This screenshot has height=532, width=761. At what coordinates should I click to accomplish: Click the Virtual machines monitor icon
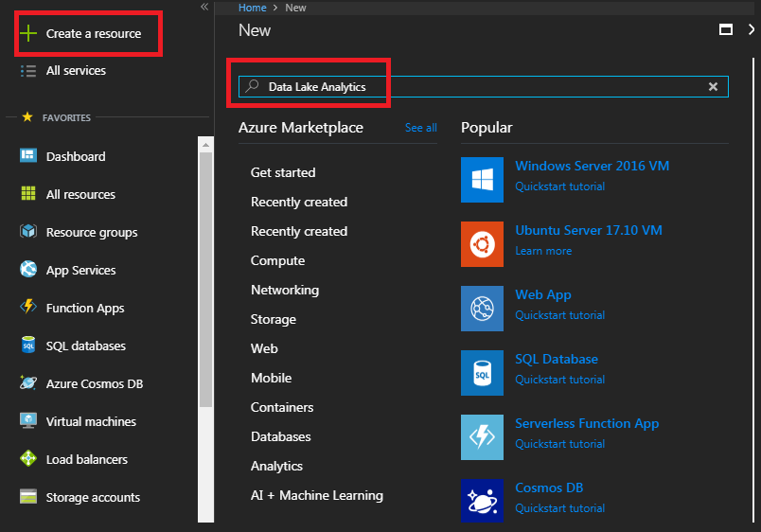click(x=28, y=420)
